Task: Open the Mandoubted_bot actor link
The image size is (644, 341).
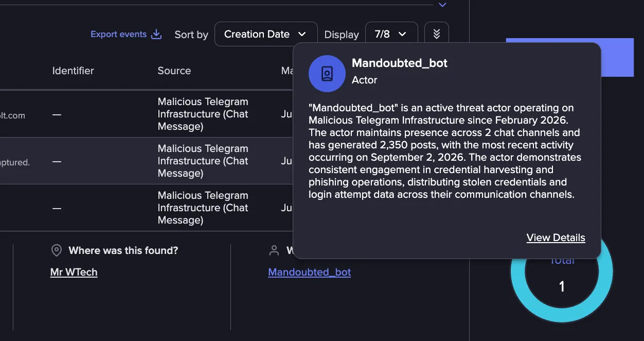Action: click(309, 272)
